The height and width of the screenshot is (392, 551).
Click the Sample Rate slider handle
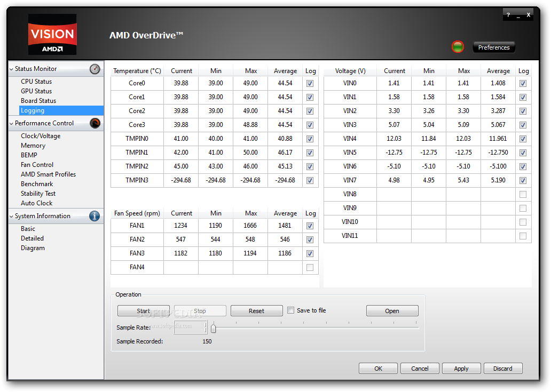click(x=214, y=328)
